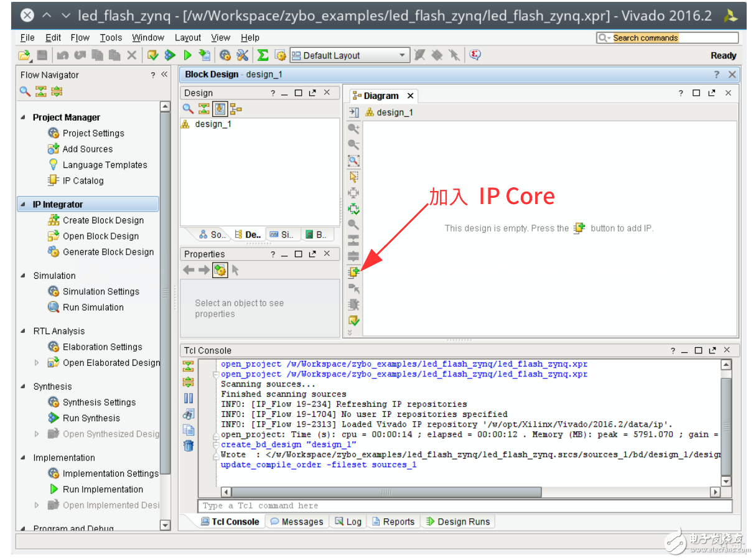Viewport: 756px width, 560px height.
Task: Switch to the Messages tab
Action: pyautogui.click(x=296, y=521)
